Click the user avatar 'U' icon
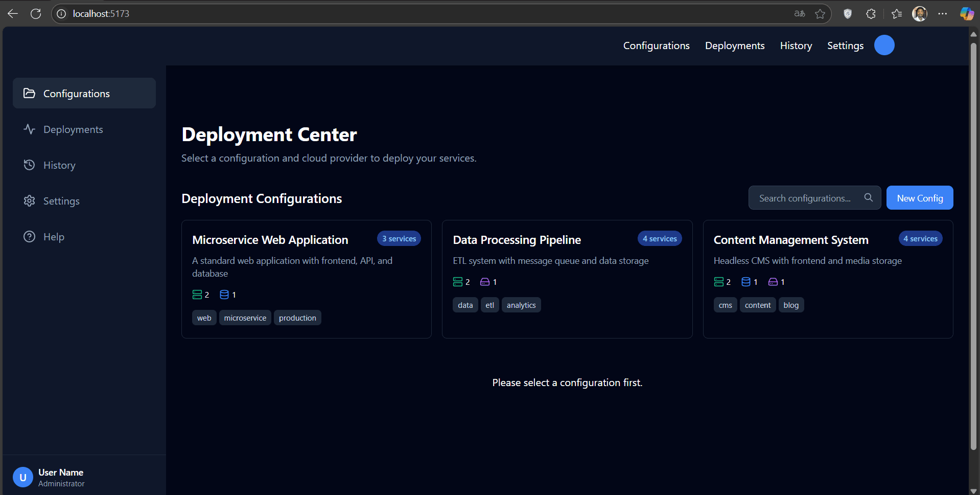Screen dimensions: 980x495 pyautogui.click(x=22, y=477)
